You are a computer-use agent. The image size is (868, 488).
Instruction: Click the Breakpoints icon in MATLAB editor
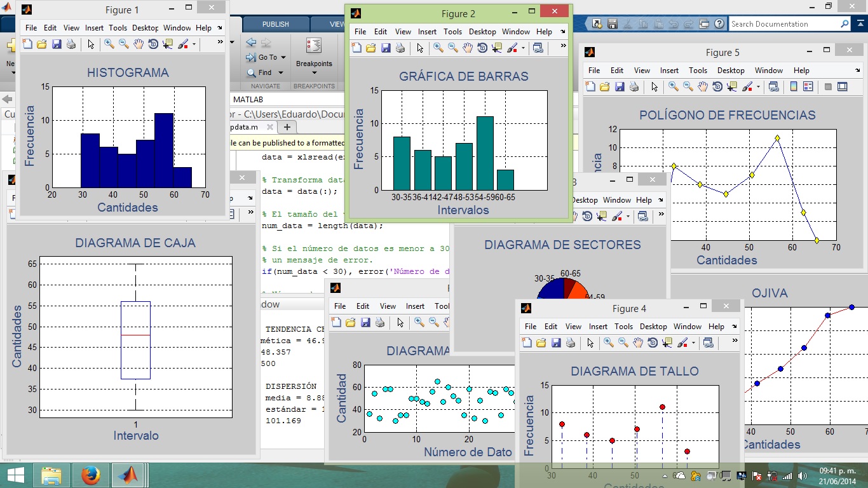[314, 46]
